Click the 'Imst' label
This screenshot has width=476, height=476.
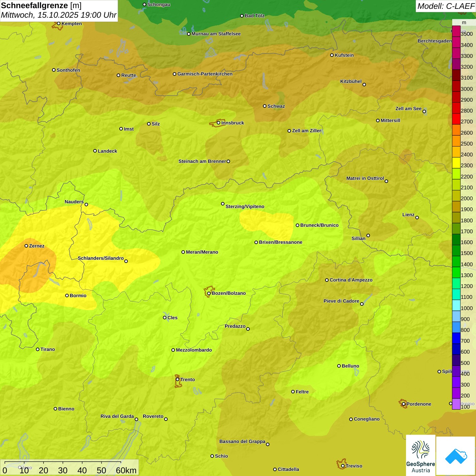[x=129, y=129]
